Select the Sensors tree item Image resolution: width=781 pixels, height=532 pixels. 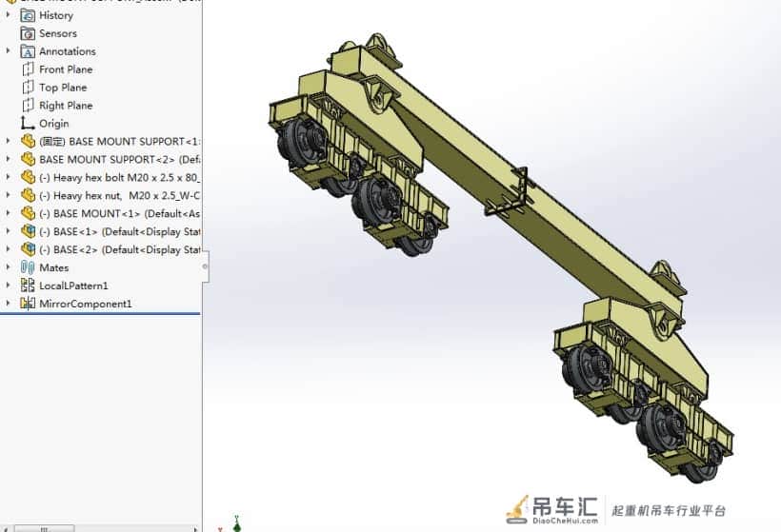[x=58, y=33]
